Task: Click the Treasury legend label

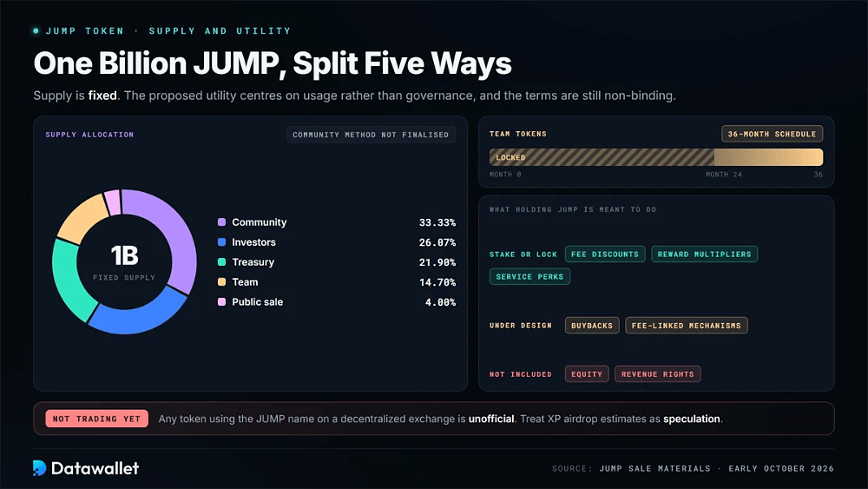Action: click(x=253, y=262)
